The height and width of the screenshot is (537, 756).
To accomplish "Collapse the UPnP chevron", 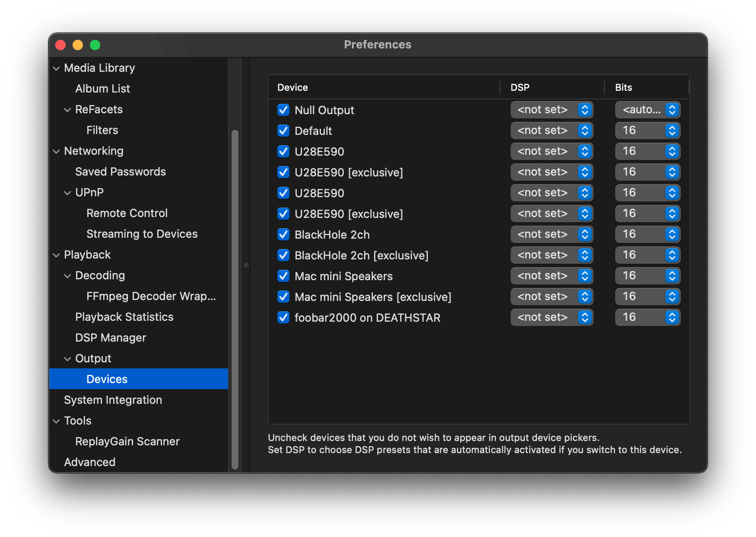I will pos(67,193).
